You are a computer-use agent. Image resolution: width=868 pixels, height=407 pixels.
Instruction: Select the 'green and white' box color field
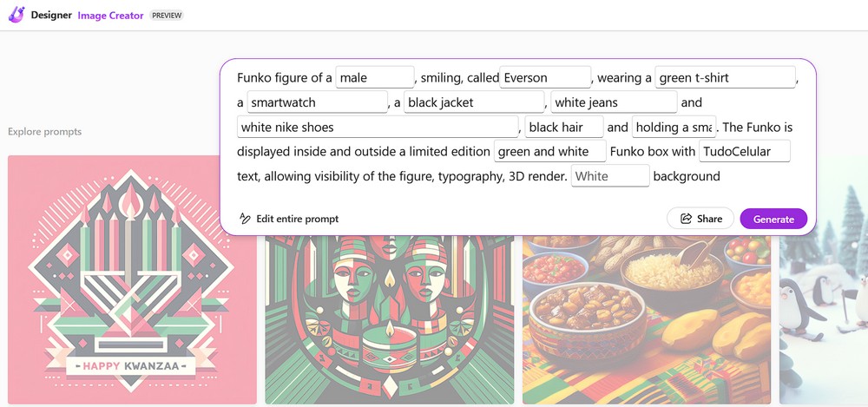550,152
